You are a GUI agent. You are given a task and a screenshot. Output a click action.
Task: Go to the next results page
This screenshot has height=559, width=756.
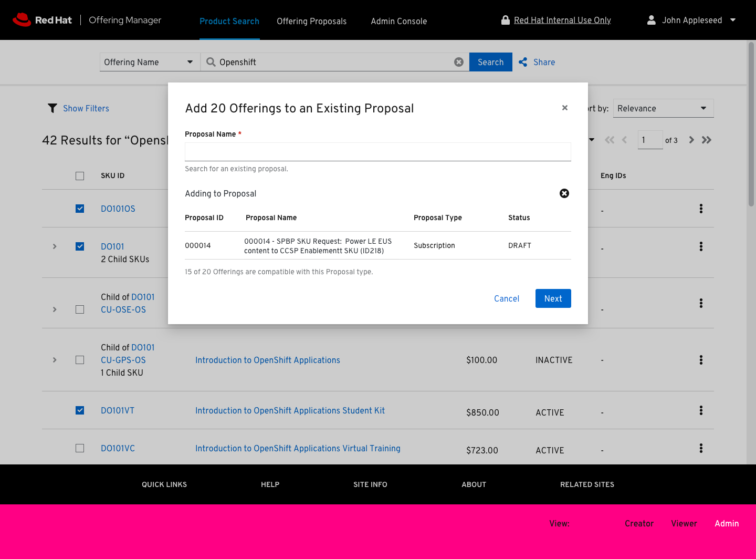coord(691,140)
